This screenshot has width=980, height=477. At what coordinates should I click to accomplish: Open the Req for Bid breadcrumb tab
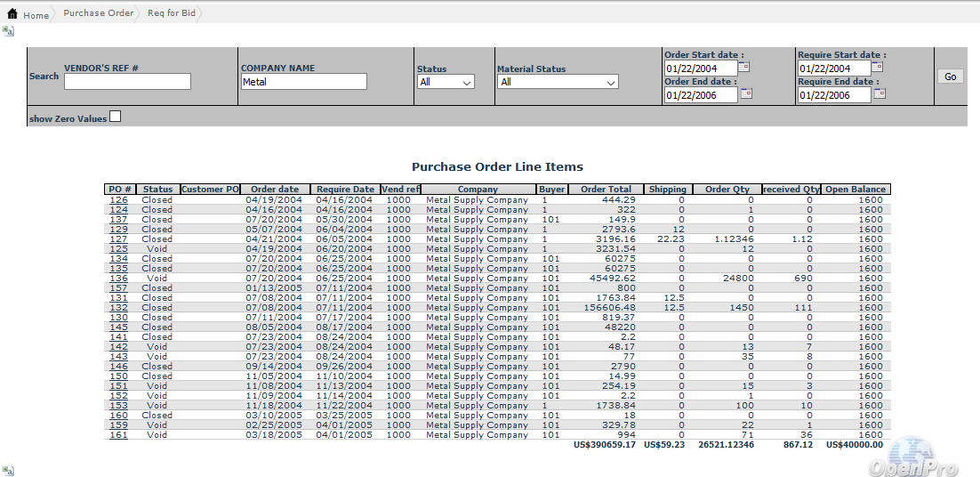tap(171, 13)
